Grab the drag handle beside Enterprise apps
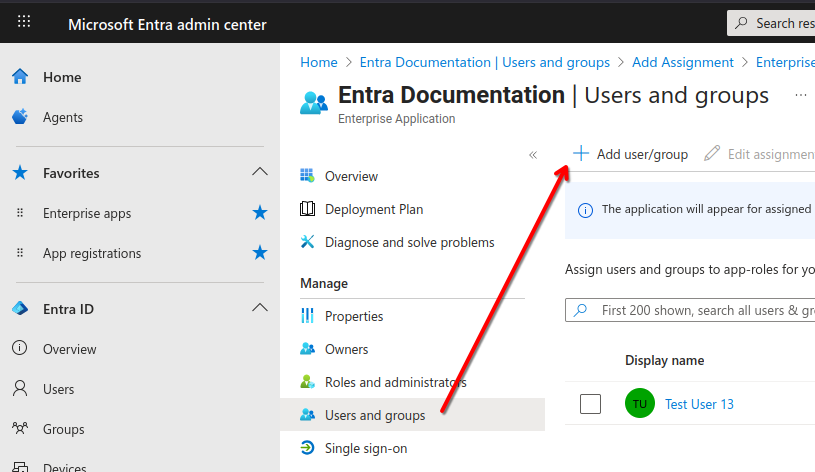The height and width of the screenshot is (472, 815). [20, 213]
